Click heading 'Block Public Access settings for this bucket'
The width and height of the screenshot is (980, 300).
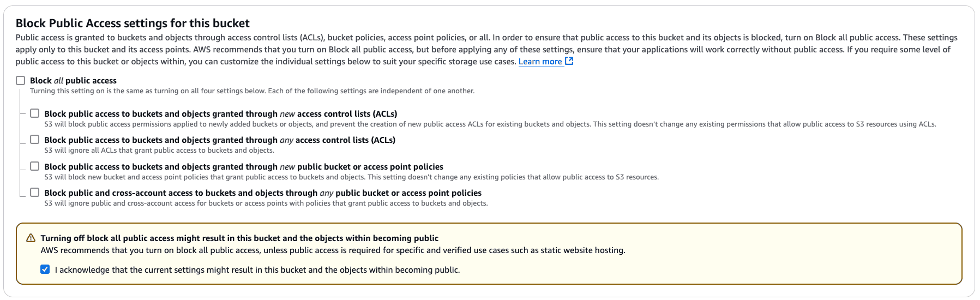pyautogui.click(x=133, y=23)
